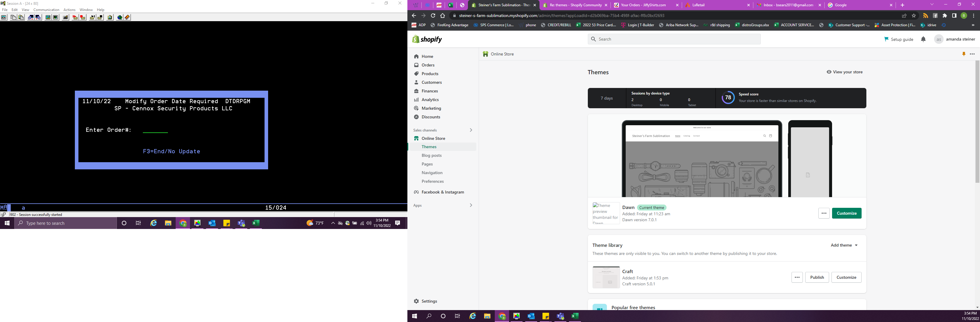Open the help book icon in the emulator toolbar
The width and height of the screenshot is (980, 322).
pyautogui.click(x=127, y=18)
